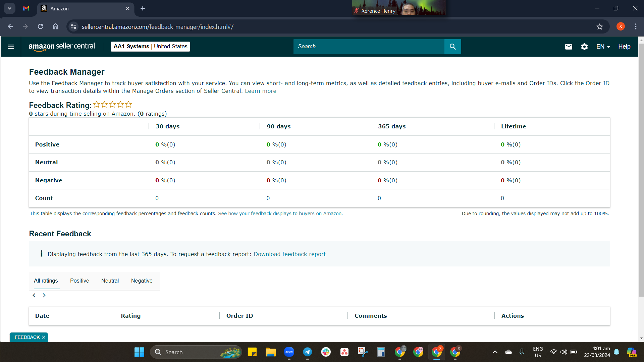Show hidden system tray icons
Viewport: 644px width, 362px height.
coord(495,352)
